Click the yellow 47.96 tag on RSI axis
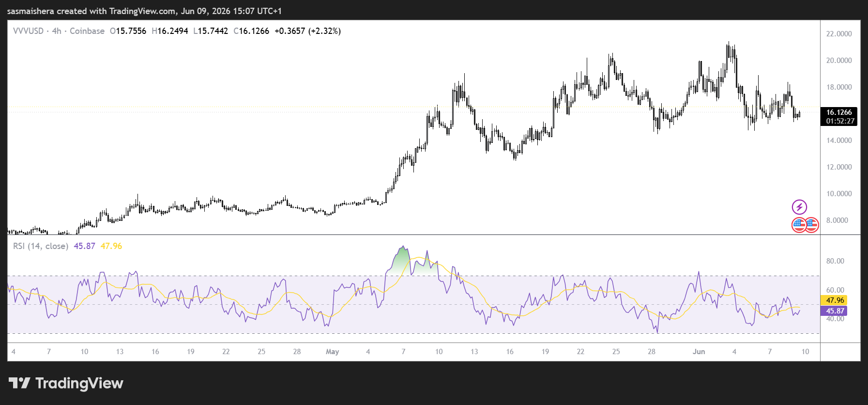The height and width of the screenshot is (405, 868). coord(834,300)
